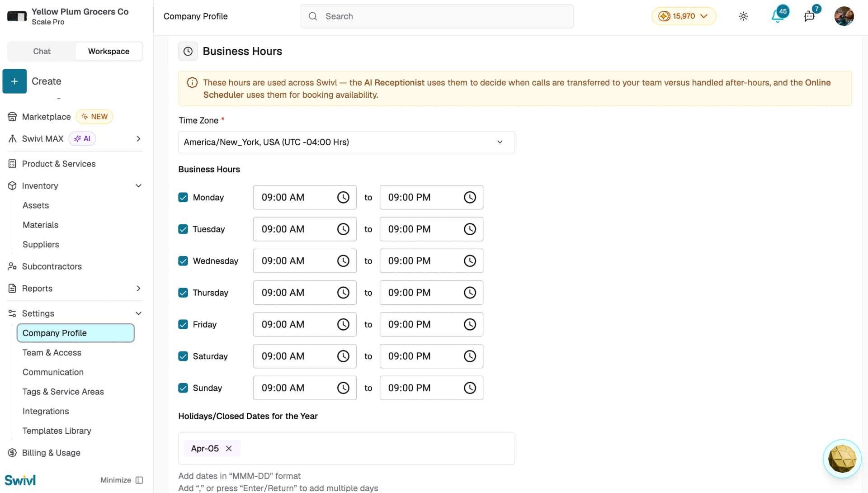Screen dimensions: 868x493
Task: Select Company Profile in settings
Action: coord(75,333)
